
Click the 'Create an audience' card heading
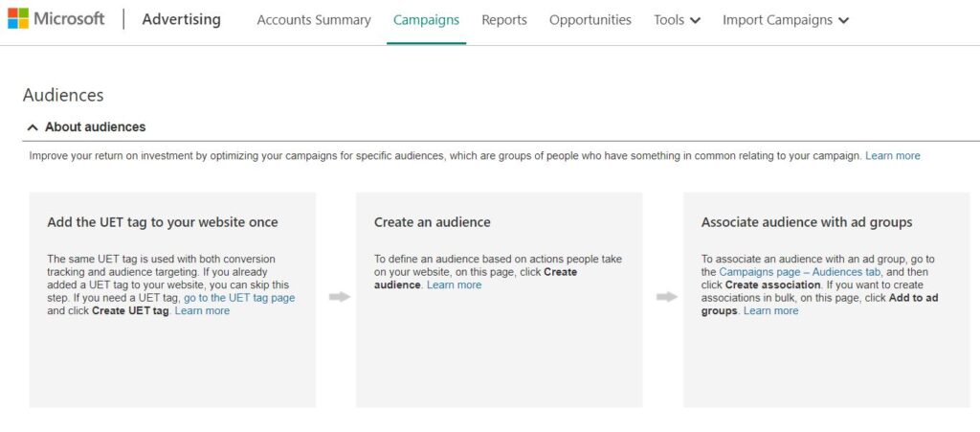(433, 222)
